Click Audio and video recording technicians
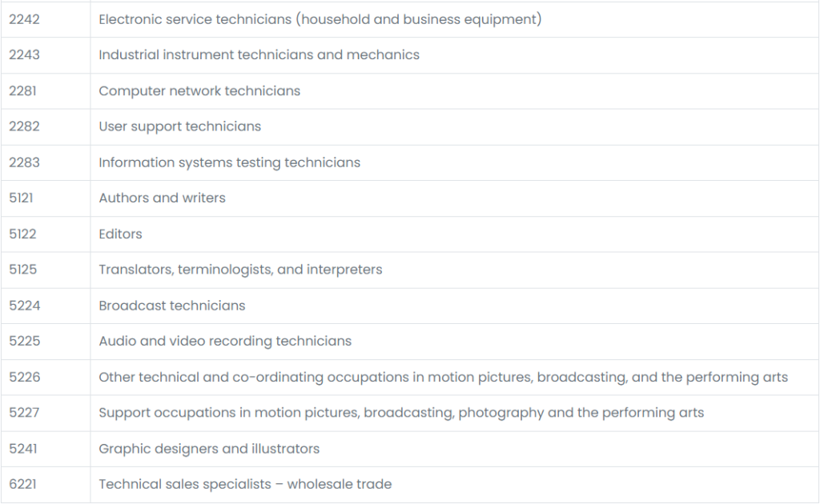Screen dimensions: 820x504 (225, 341)
